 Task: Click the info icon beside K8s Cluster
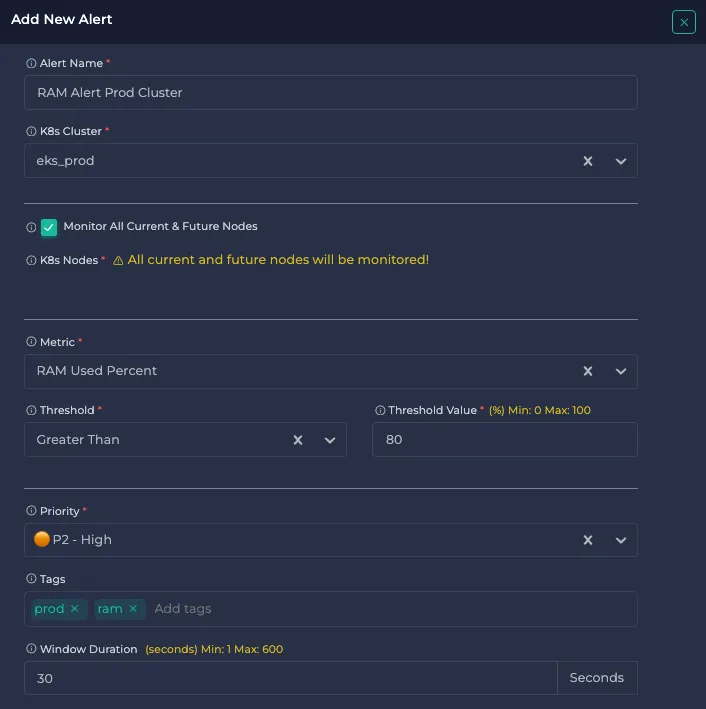(31, 131)
